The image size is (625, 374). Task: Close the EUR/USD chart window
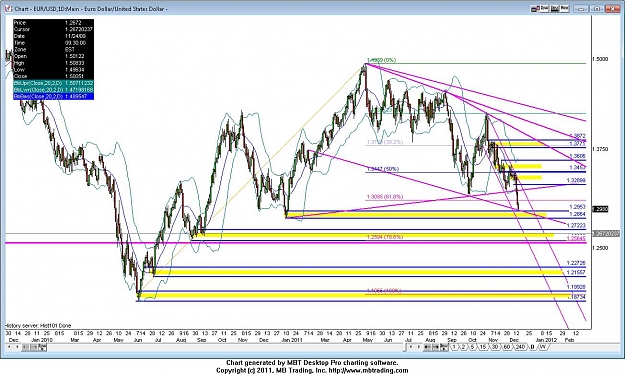tap(613, 8)
